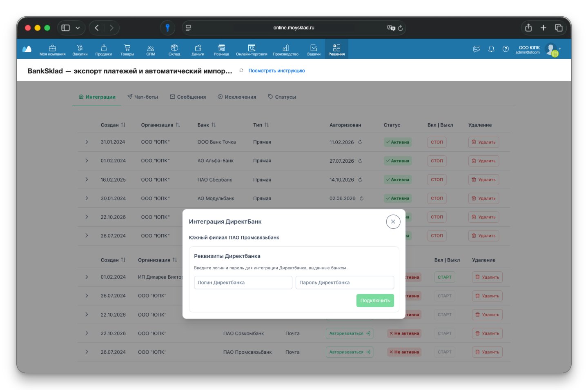The height and width of the screenshot is (390, 588).
Task: Open the Посмотреть инструкцию link
Action: pos(276,71)
